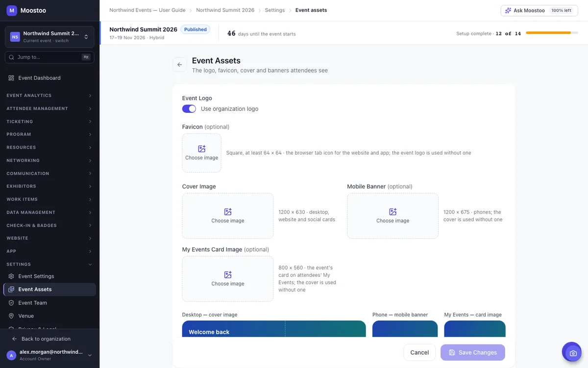Screen dimensions: 588x368
Task: Open the Settings breadcrumb link
Action: 275,10
